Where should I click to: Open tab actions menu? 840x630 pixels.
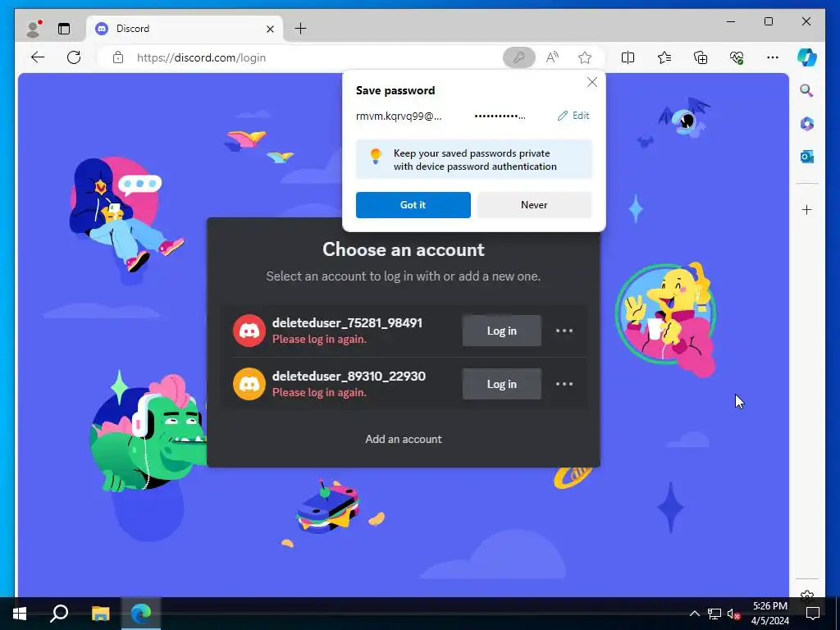click(64, 29)
